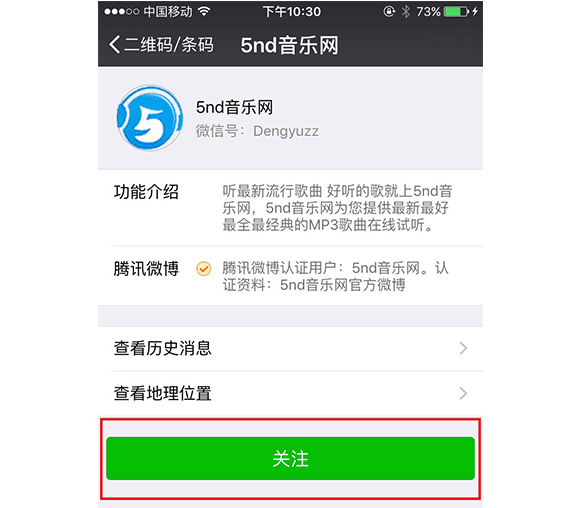This screenshot has height=508, width=580.
Task: Tap the battery indicator icon
Action: coord(456,12)
